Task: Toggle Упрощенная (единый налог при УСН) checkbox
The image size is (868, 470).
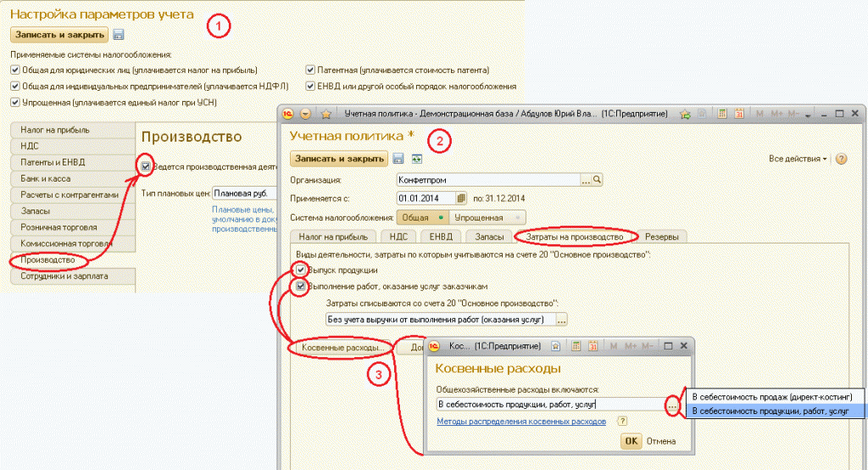Action: 15,103
